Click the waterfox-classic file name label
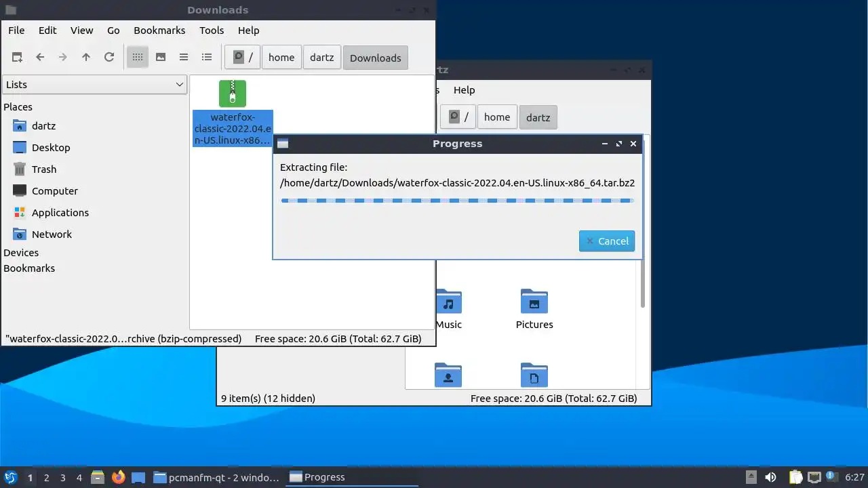 pos(233,129)
